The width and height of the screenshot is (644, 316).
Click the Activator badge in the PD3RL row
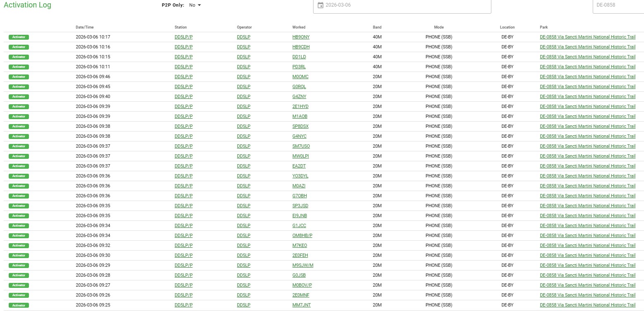tap(19, 67)
